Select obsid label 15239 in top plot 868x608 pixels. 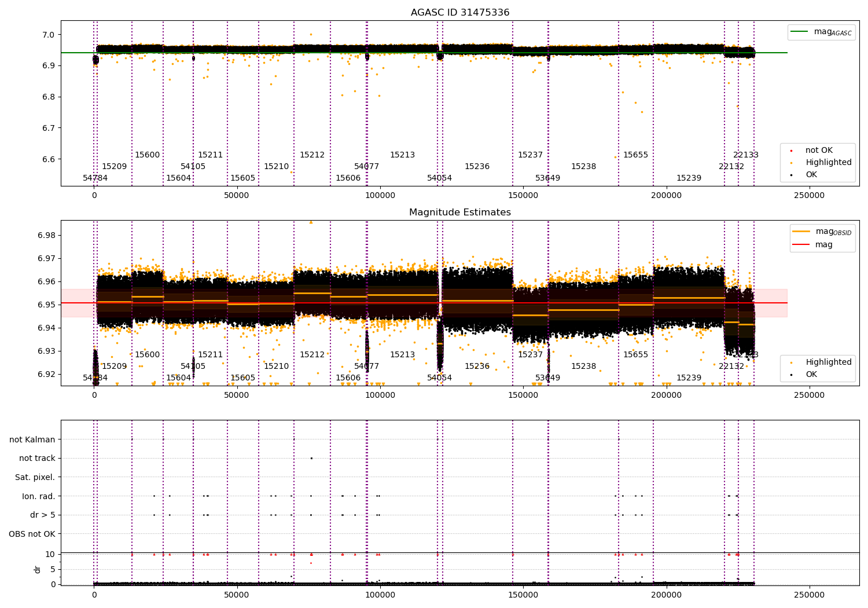[689, 178]
